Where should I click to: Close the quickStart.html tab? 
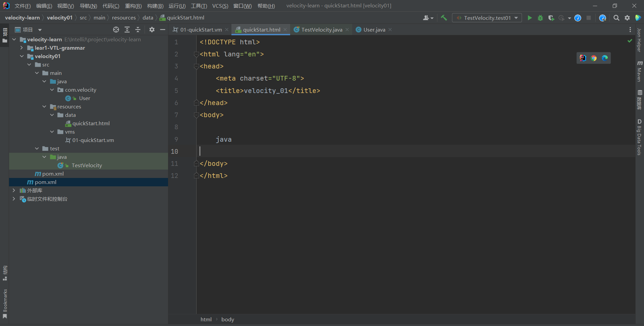285,30
